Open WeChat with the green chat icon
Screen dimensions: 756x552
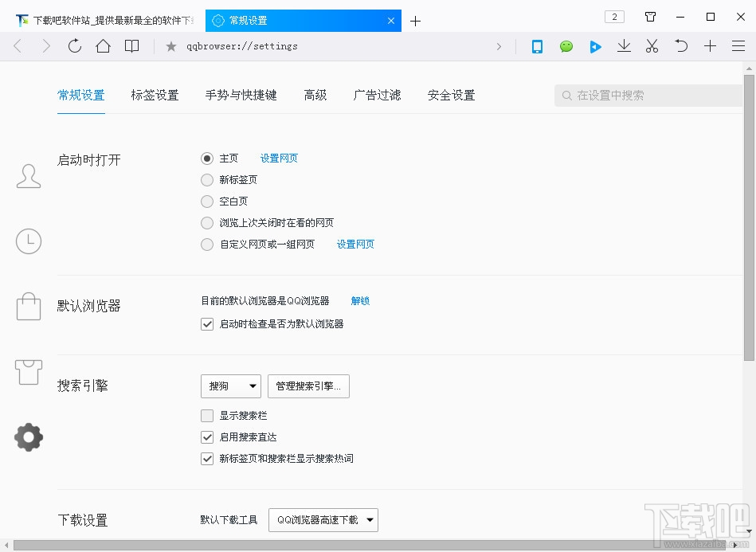(x=566, y=46)
